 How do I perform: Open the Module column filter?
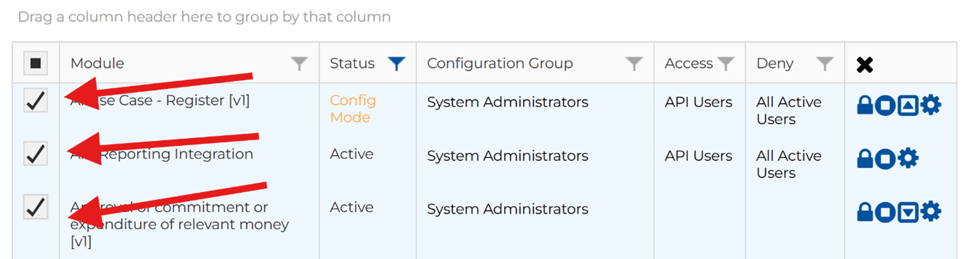point(299,63)
